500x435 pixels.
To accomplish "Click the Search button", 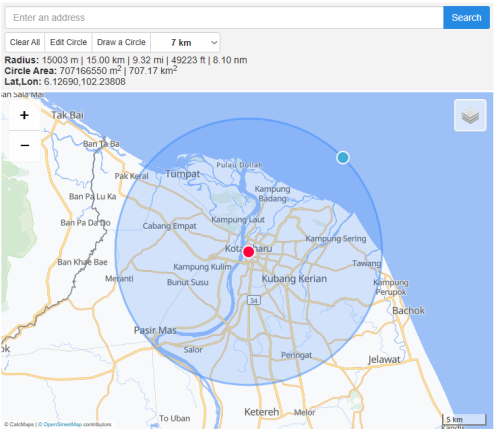I will pyautogui.click(x=466, y=17).
